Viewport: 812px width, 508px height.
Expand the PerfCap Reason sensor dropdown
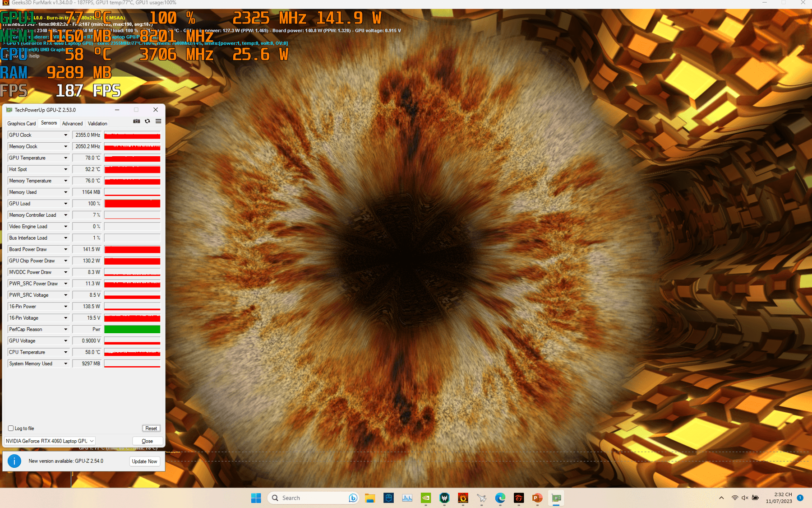coord(65,330)
